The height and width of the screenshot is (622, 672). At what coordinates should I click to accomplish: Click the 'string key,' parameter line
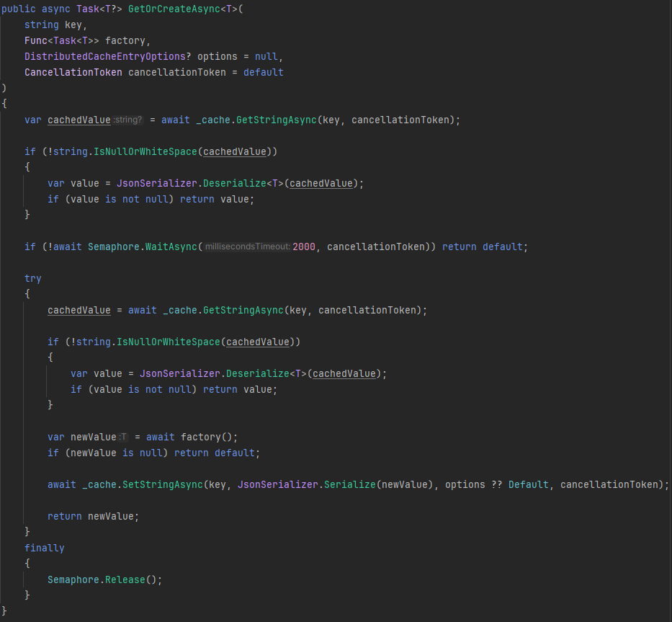55,25
